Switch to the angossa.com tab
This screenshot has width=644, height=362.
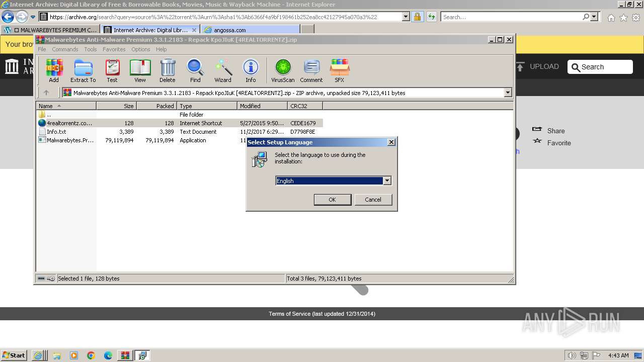[250, 30]
